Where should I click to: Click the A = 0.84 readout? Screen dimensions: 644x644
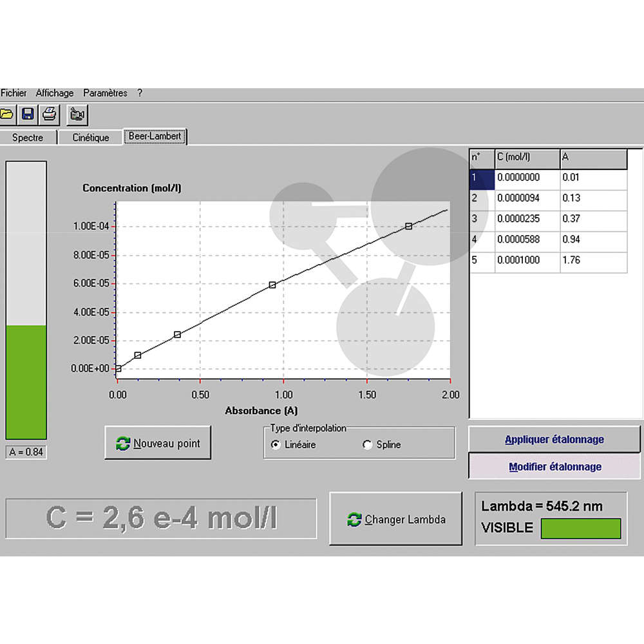(26, 452)
